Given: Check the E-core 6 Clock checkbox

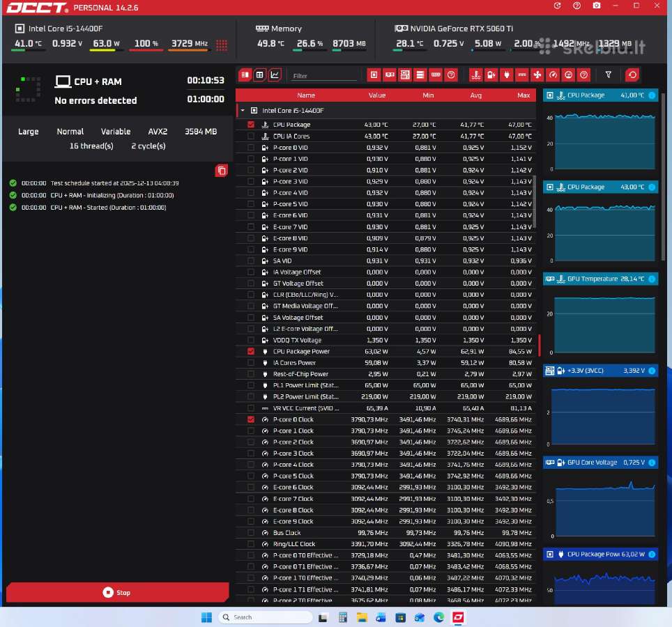Looking at the screenshot, I should click(x=251, y=488).
